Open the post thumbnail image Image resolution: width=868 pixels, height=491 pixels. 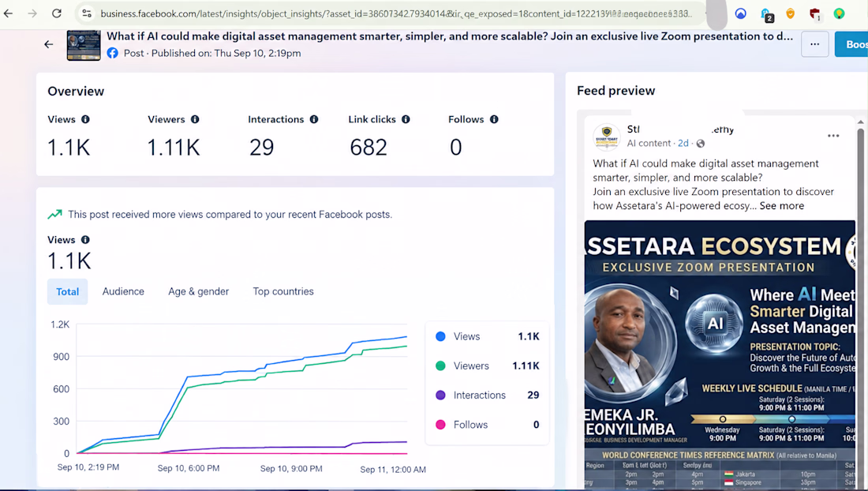tap(84, 45)
